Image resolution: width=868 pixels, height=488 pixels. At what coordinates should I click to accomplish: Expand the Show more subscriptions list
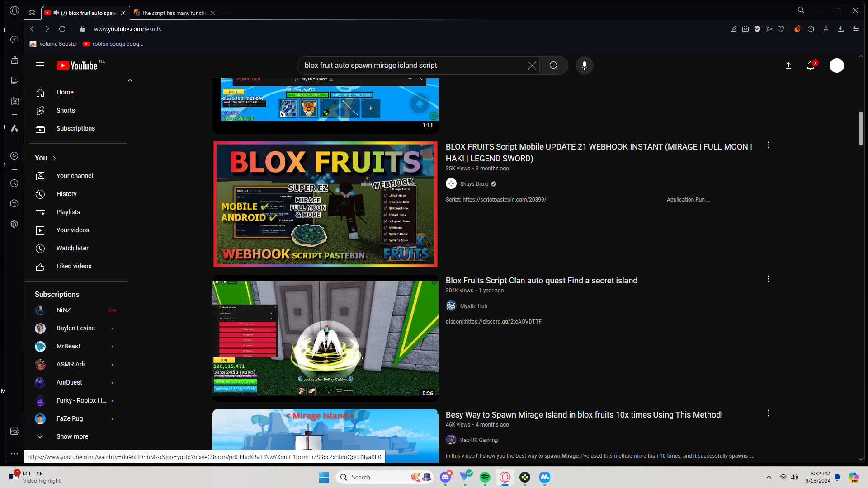pyautogui.click(x=72, y=436)
